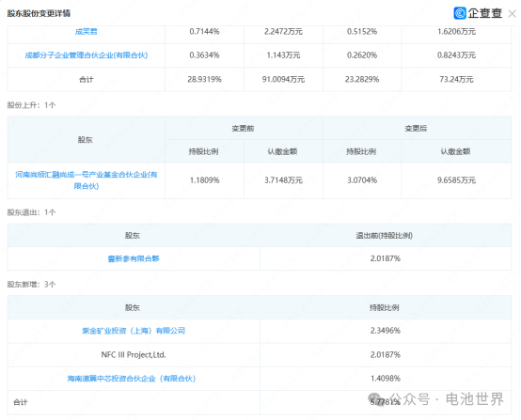This screenshot has height=420, width=521.
Task: Click the 公众号 watermark icon
Action: coord(375,398)
